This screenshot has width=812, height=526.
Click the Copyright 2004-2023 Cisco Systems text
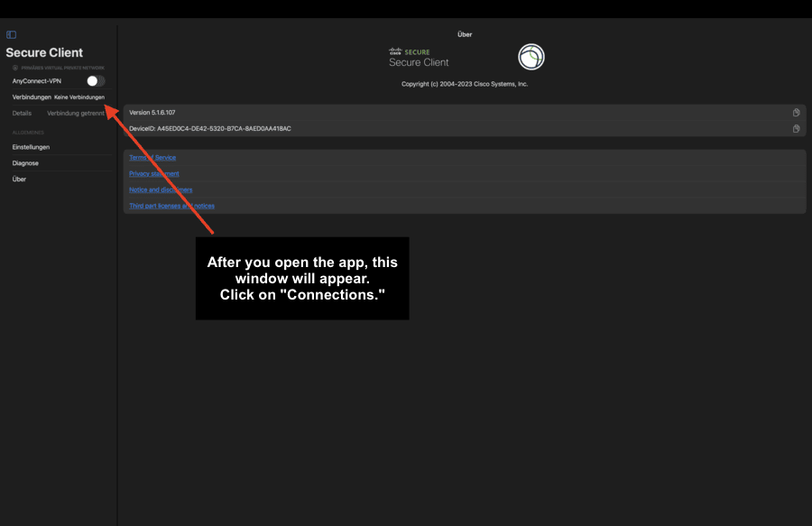click(465, 84)
